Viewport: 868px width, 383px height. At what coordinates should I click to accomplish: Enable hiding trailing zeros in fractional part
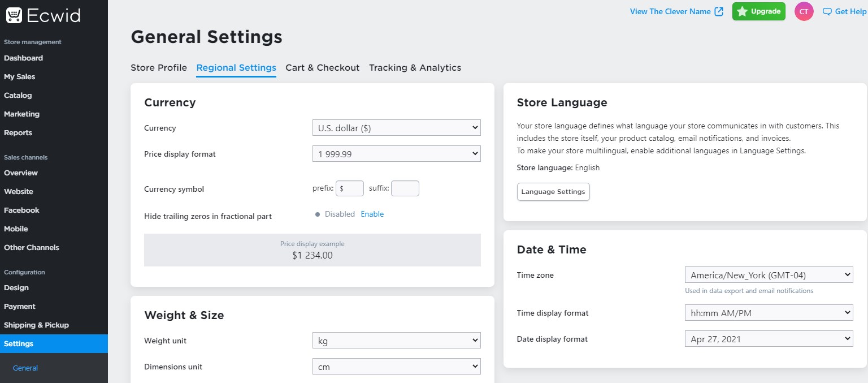coord(372,214)
